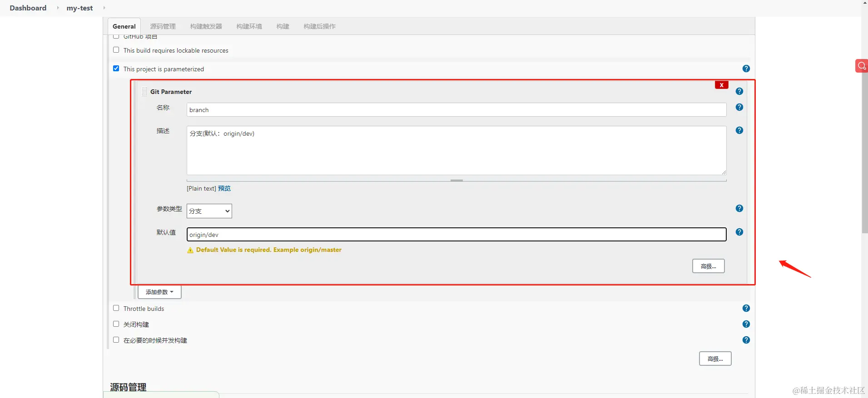Switch to the 构建触发器 tab
The image size is (868, 398).
[x=206, y=26]
